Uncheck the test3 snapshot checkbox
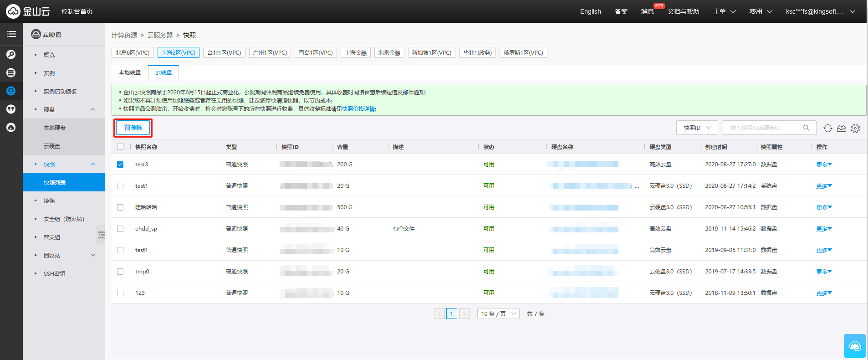The width and height of the screenshot is (868, 360). click(120, 165)
